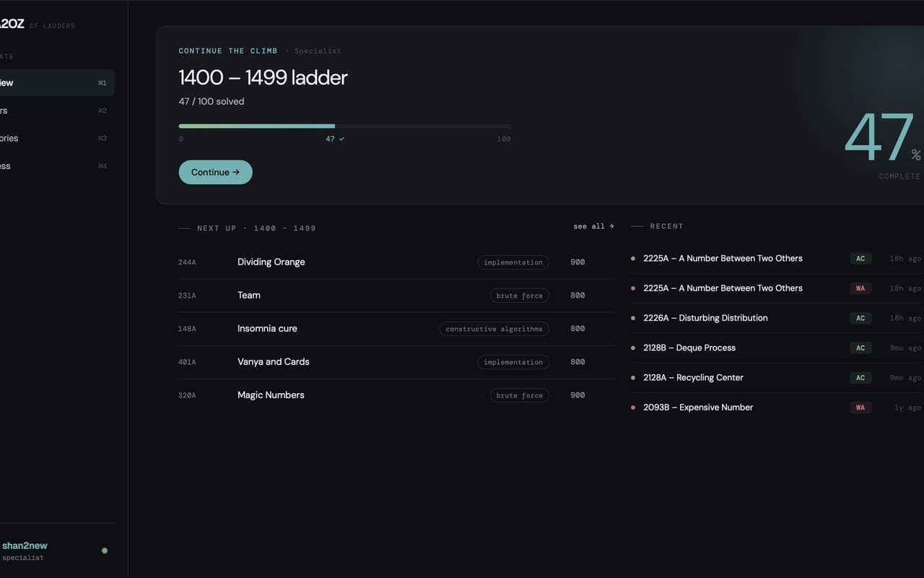Click the red dot beside Expensive Number
The image size is (924, 578).
(x=633, y=407)
